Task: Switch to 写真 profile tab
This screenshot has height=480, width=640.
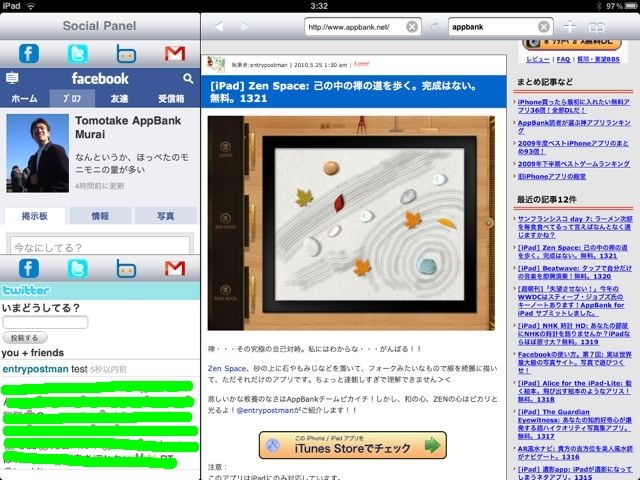Action: [x=165, y=216]
